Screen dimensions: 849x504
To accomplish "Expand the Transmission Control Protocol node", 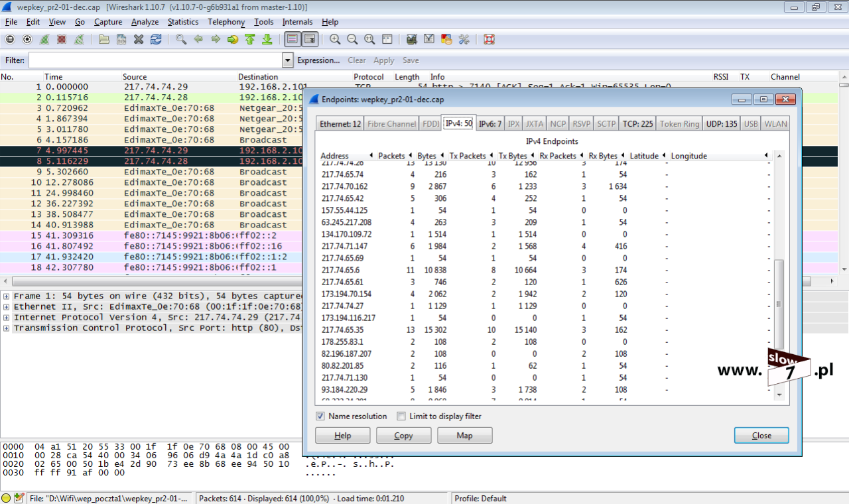I will 6,328.
